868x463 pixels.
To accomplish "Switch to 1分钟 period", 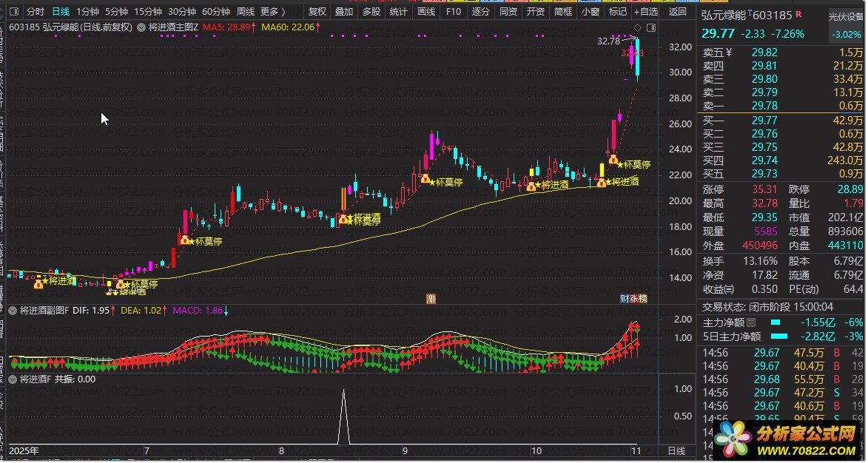I will 87,11.
